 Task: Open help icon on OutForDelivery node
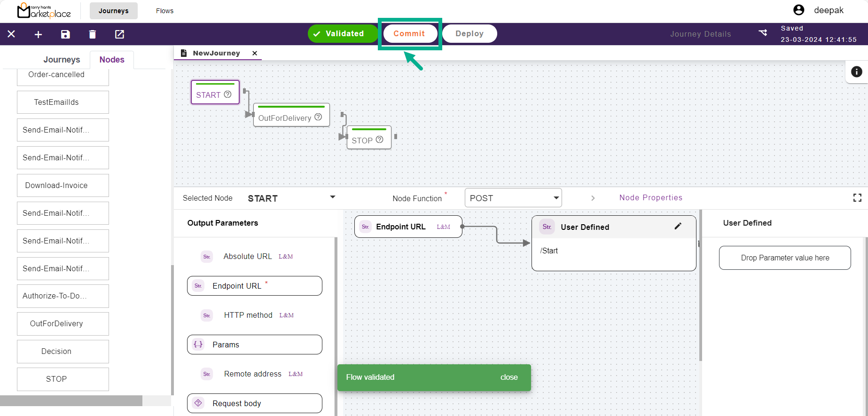(318, 117)
